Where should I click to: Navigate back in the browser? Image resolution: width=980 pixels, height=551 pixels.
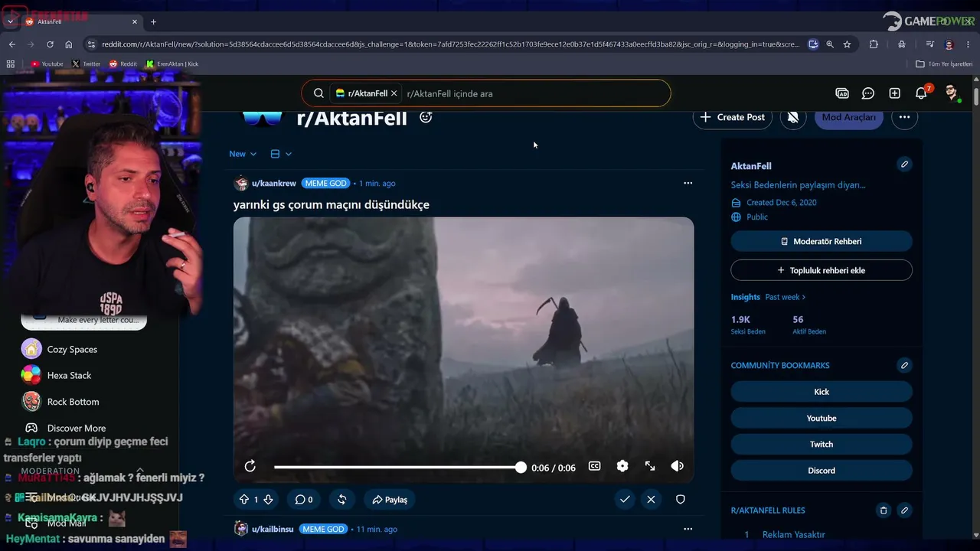click(x=12, y=44)
